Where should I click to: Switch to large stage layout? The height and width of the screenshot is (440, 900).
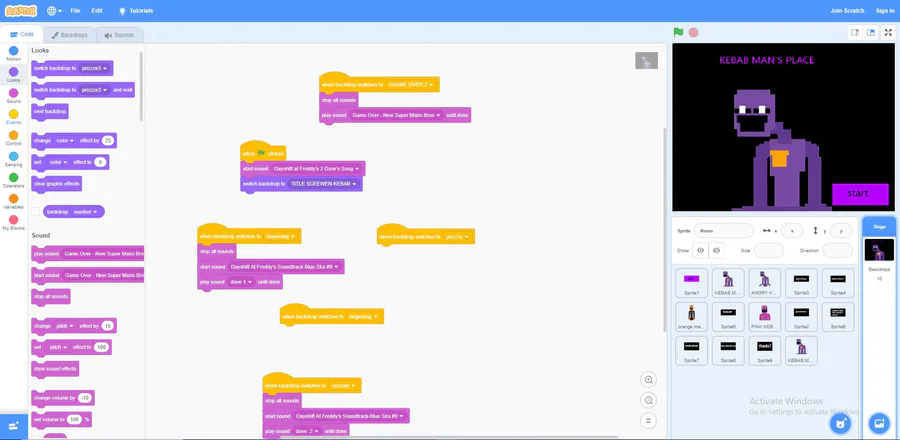871,33
